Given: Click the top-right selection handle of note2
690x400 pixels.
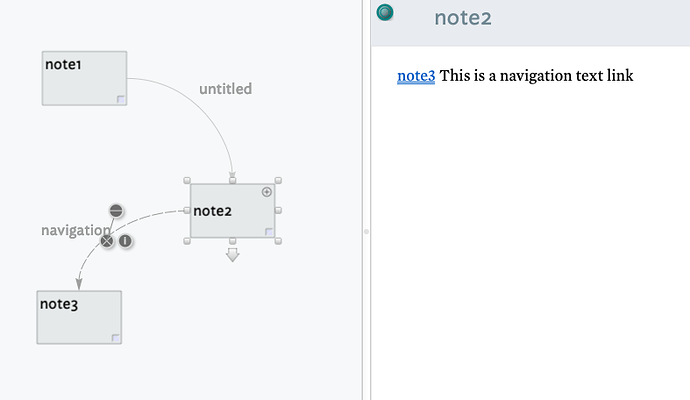Looking at the screenshot, I should click(278, 180).
